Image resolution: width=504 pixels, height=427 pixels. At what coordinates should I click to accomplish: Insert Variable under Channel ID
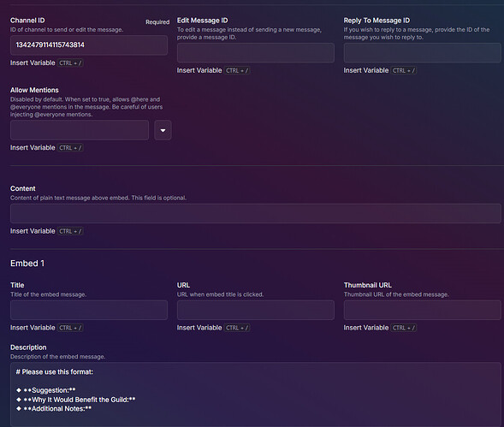coord(33,62)
